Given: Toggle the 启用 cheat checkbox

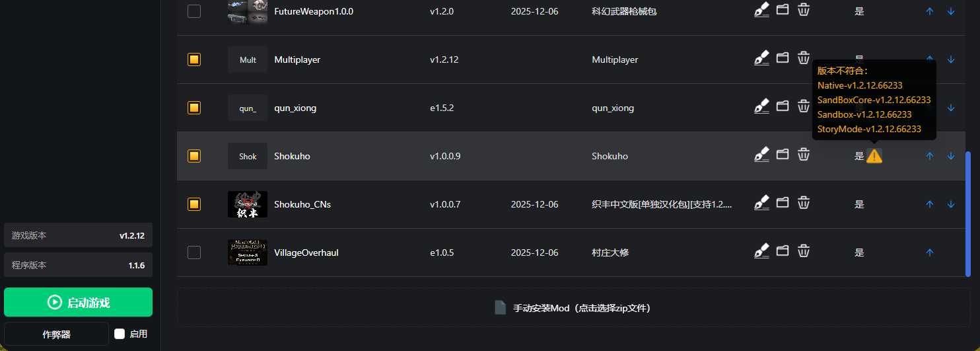Looking at the screenshot, I should coord(120,334).
